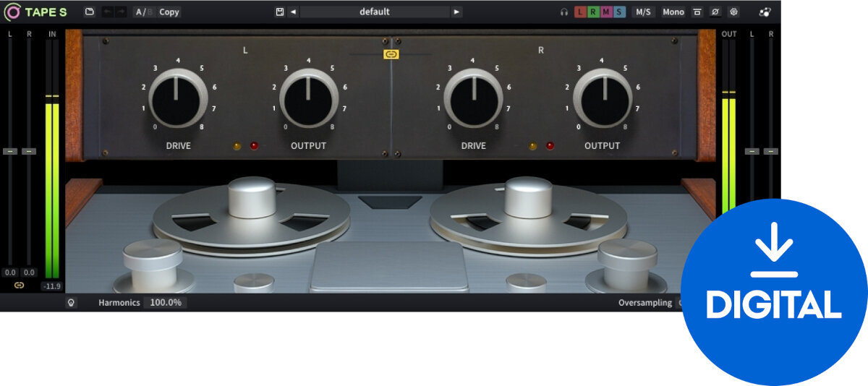Click the United Plugins logo icon
Viewport: 868px width, 386px height.
point(765,12)
